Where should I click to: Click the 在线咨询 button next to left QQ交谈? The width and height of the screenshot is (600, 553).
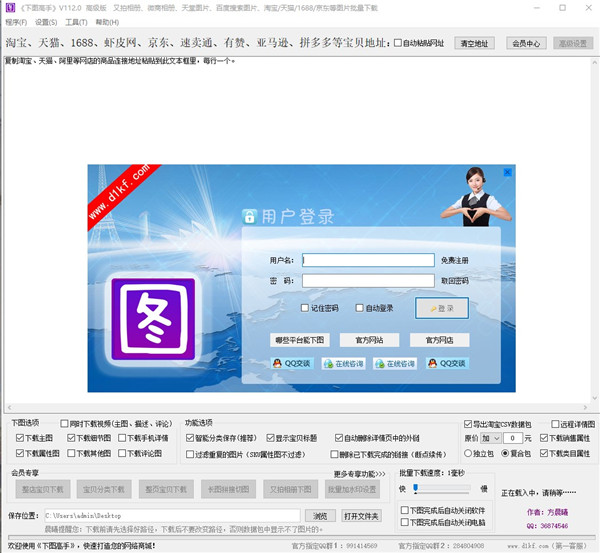tap(344, 363)
